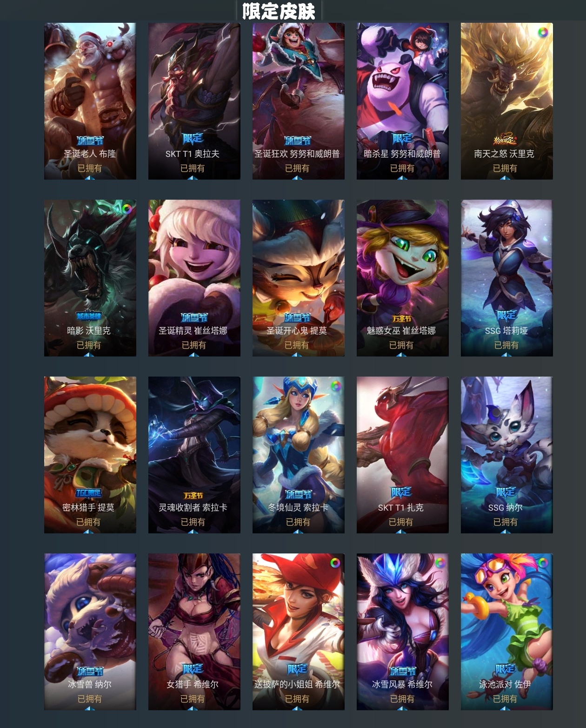Click TGC限定 badge on 密林猎手 提莫 card

tap(89, 493)
